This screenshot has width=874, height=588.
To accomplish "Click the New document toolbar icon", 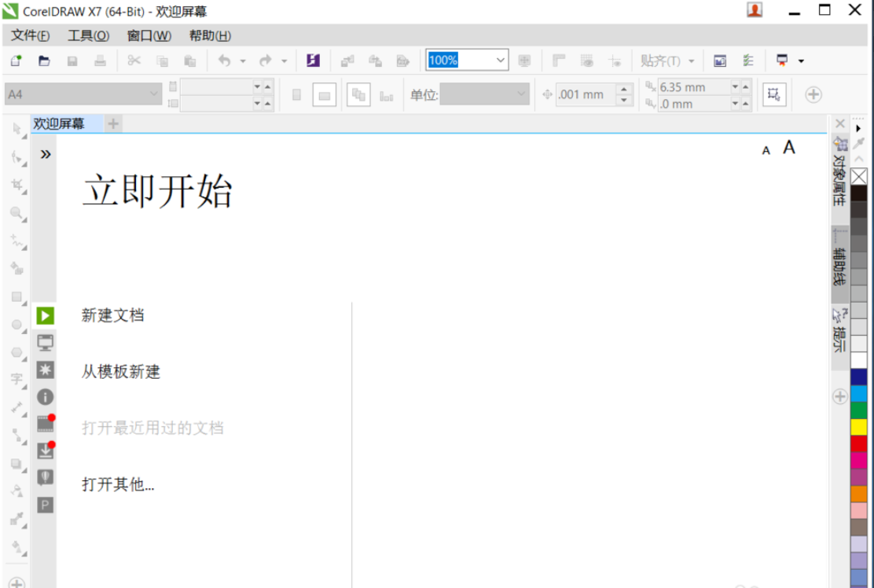I will [x=16, y=61].
